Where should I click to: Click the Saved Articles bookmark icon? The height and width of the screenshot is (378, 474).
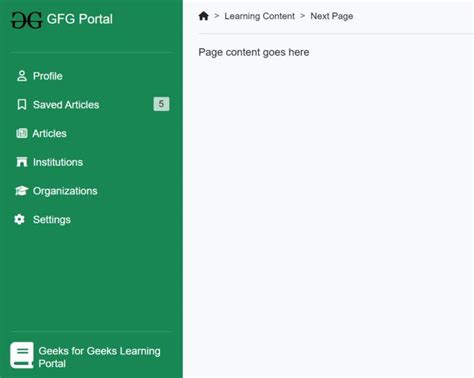click(22, 105)
